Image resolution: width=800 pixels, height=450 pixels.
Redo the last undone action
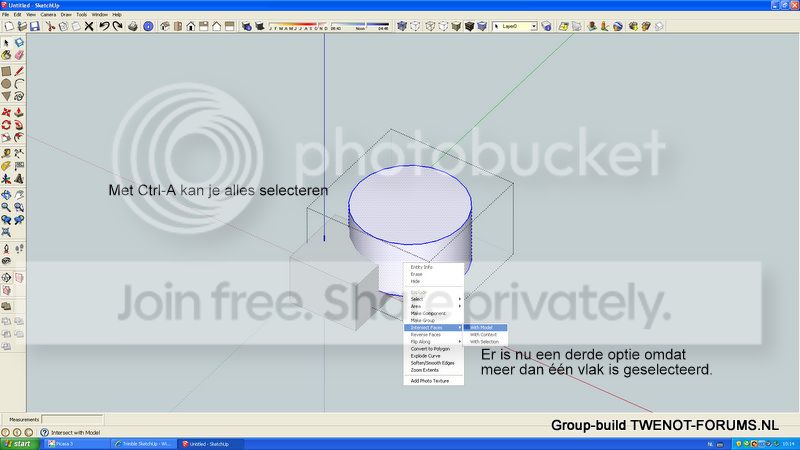[117, 26]
